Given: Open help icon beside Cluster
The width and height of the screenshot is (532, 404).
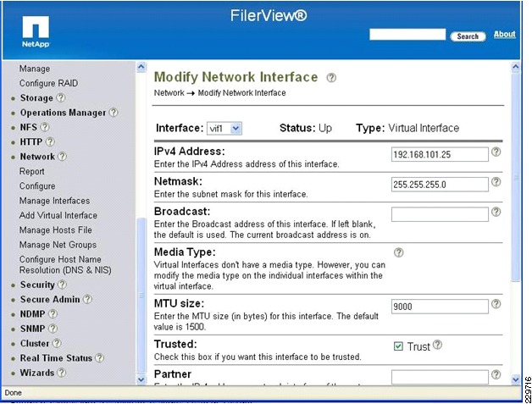Looking at the screenshot, I should pos(57,343).
